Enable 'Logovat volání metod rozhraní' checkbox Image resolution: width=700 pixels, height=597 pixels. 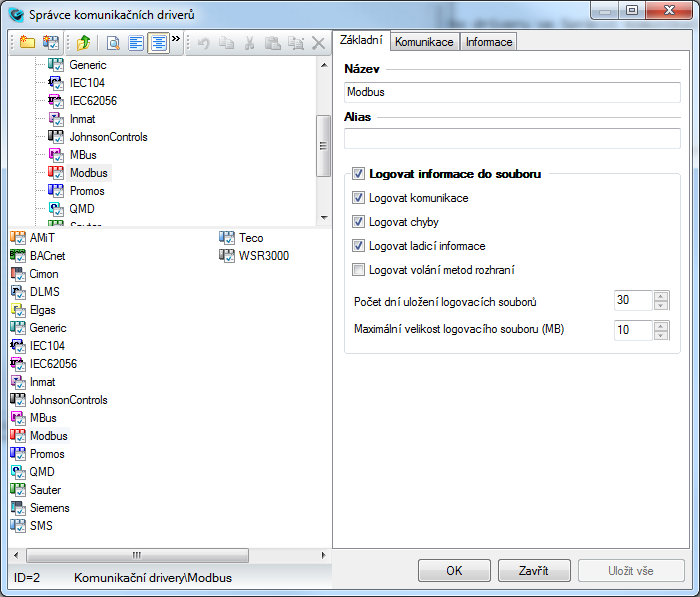(x=359, y=270)
